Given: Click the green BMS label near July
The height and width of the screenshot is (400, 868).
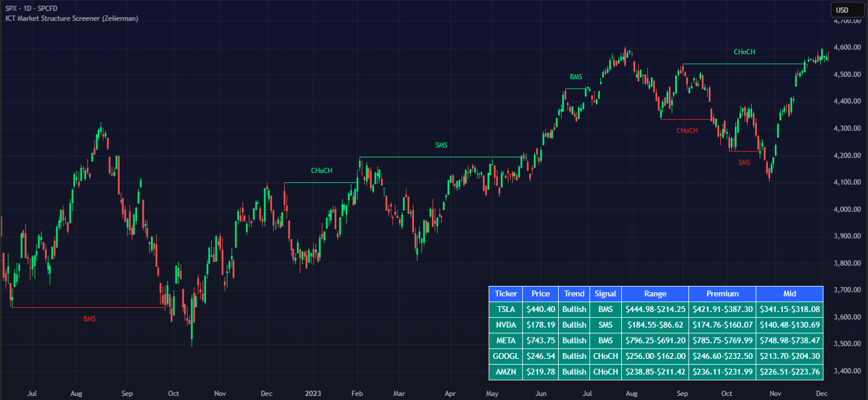Looking at the screenshot, I should pyautogui.click(x=575, y=76).
